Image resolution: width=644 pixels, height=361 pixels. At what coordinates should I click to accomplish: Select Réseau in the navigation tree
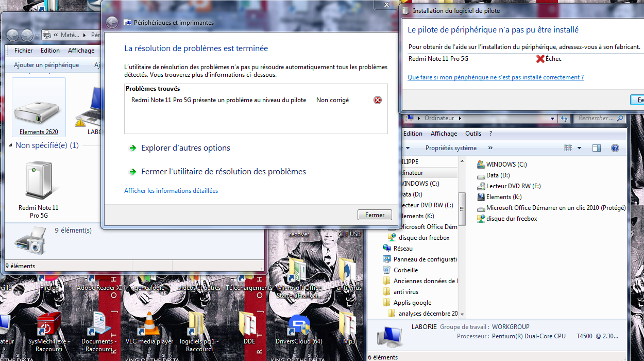pyautogui.click(x=398, y=249)
